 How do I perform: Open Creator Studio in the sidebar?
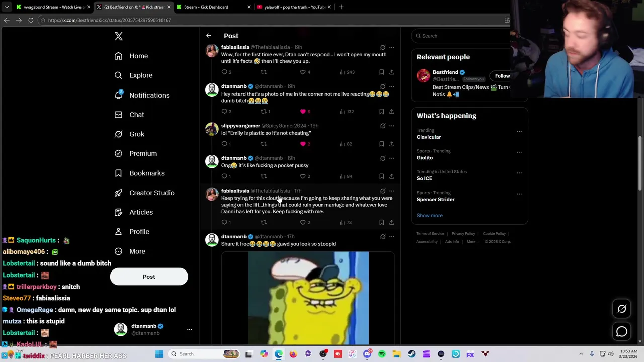click(144, 193)
